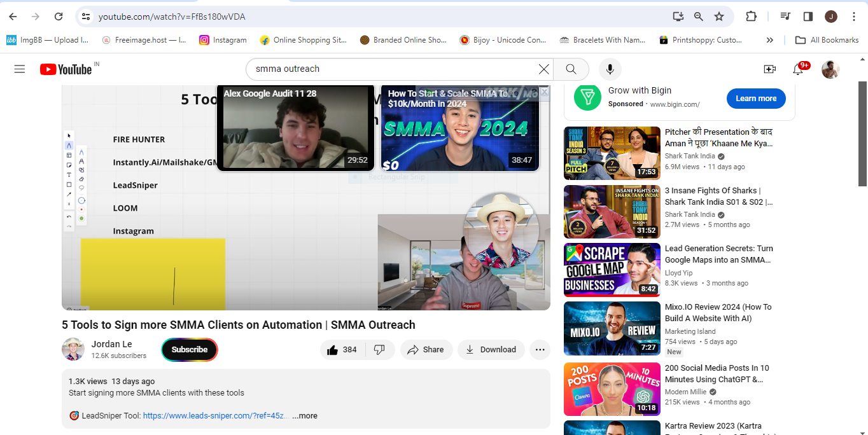This screenshot has width=868, height=435.
Task: Go back with the browser back arrow
Action: click(13, 17)
